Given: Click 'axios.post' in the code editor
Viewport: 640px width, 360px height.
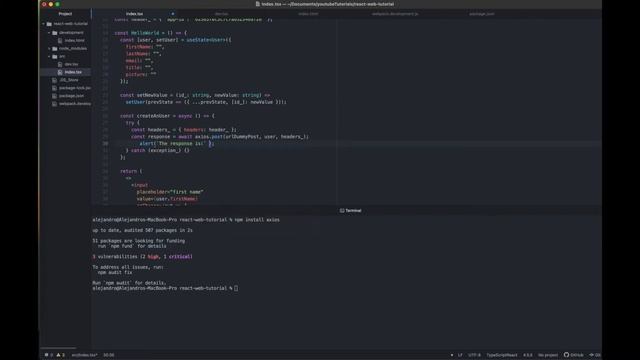Looking at the screenshot, I should (x=209, y=137).
